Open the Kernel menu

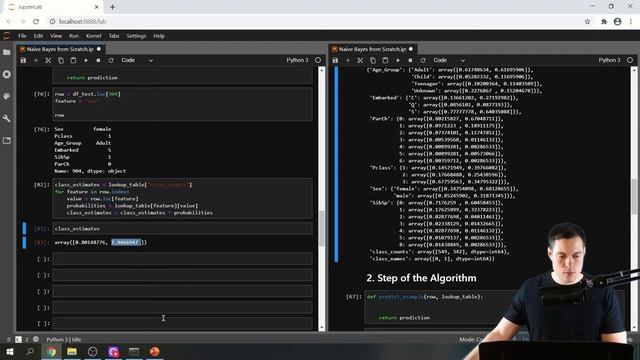pos(93,36)
